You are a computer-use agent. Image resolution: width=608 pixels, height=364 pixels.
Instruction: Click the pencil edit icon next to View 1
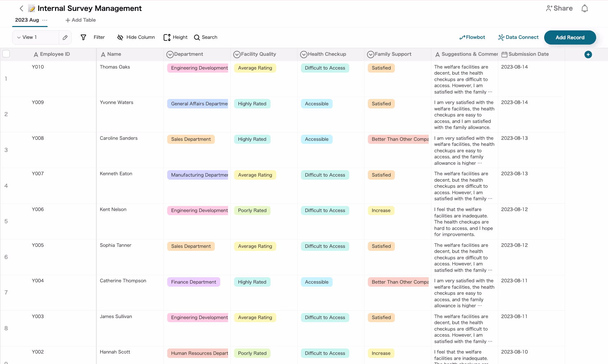pyautogui.click(x=65, y=37)
